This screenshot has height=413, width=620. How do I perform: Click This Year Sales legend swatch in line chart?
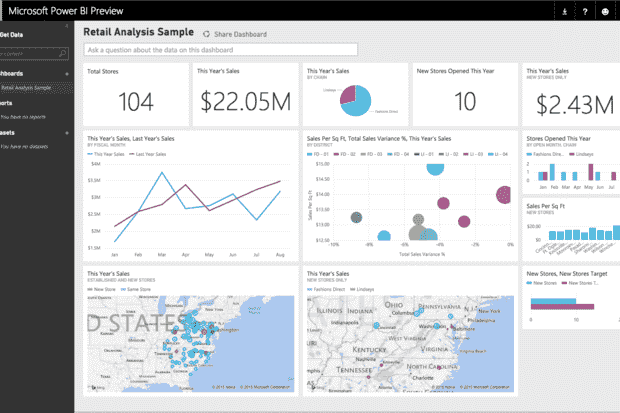[90, 154]
